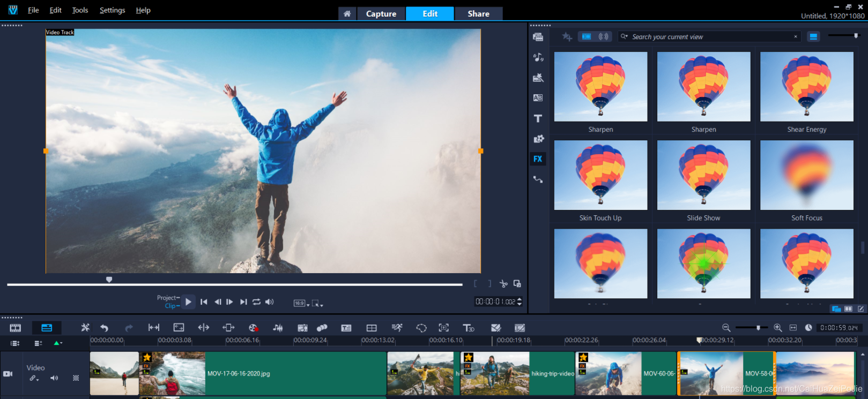Jump to the start of the clip
The height and width of the screenshot is (399, 868).
(204, 302)
